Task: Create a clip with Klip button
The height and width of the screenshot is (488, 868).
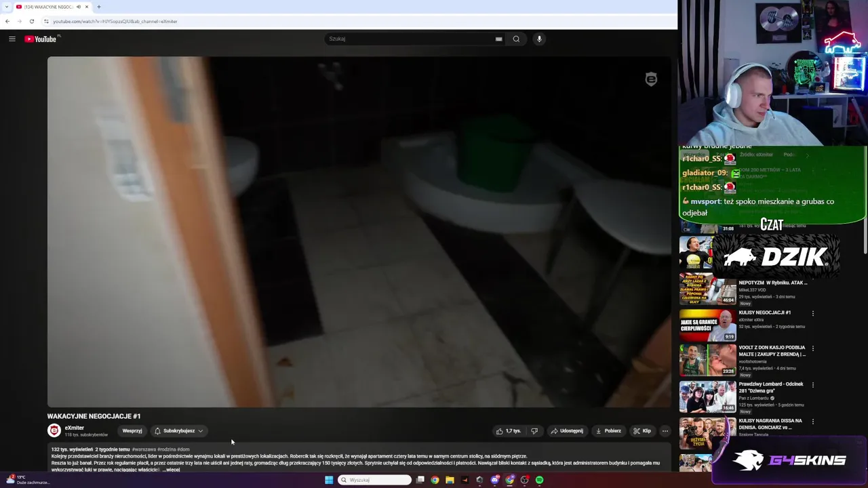Action: 642,430
